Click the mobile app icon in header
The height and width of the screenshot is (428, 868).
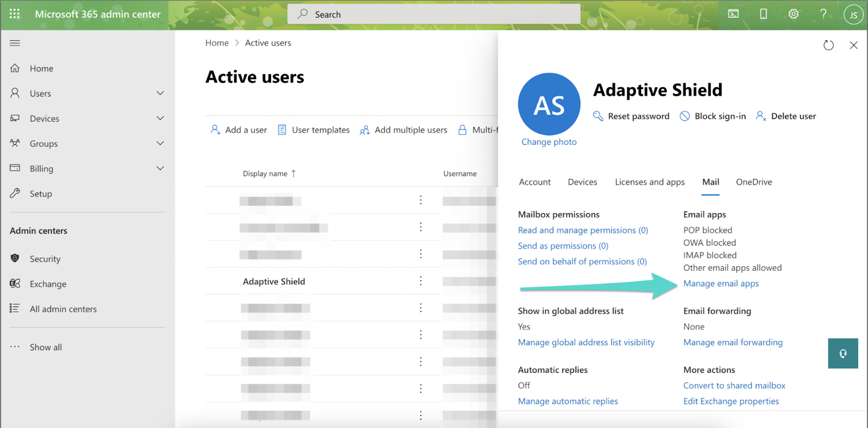click(763, 14)
